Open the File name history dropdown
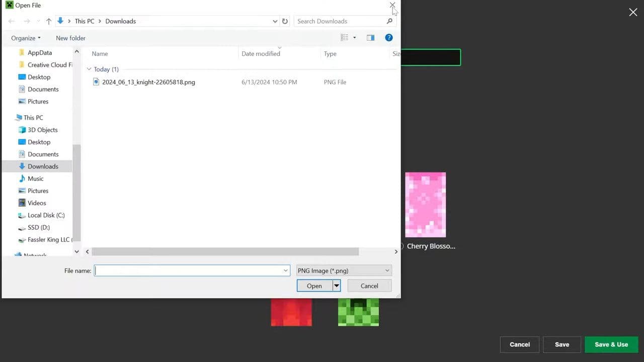Viewport: 644px width, 362px height. (285, 270)
